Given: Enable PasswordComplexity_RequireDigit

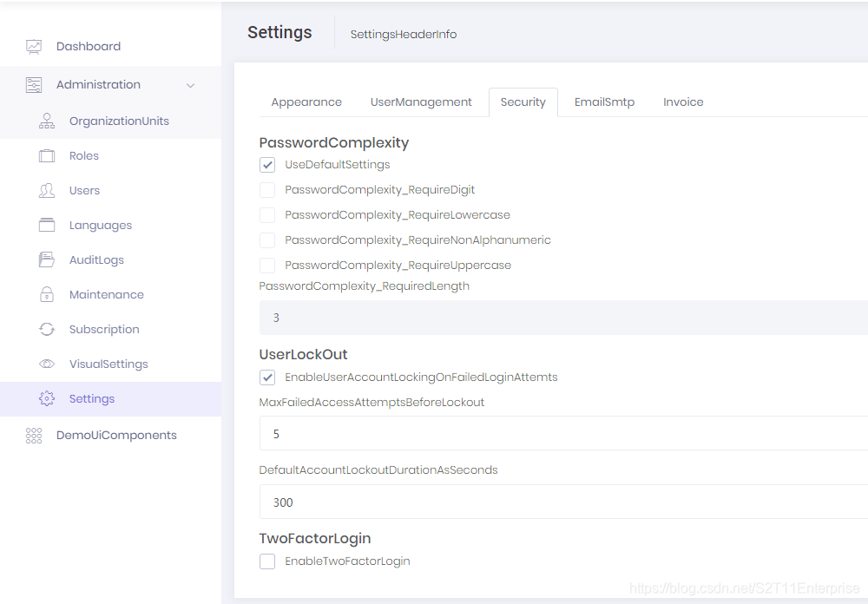Looking at the screenshot, I should (x=267, y=189).
